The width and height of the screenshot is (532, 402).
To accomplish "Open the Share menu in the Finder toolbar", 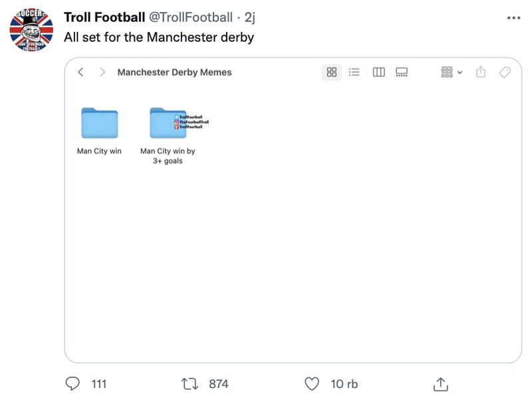I will click(479, 72).
